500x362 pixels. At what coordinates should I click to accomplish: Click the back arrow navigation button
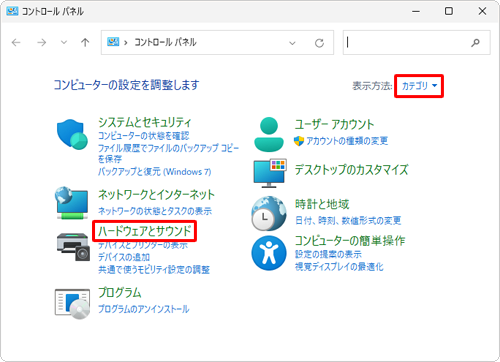pos(16,42)
